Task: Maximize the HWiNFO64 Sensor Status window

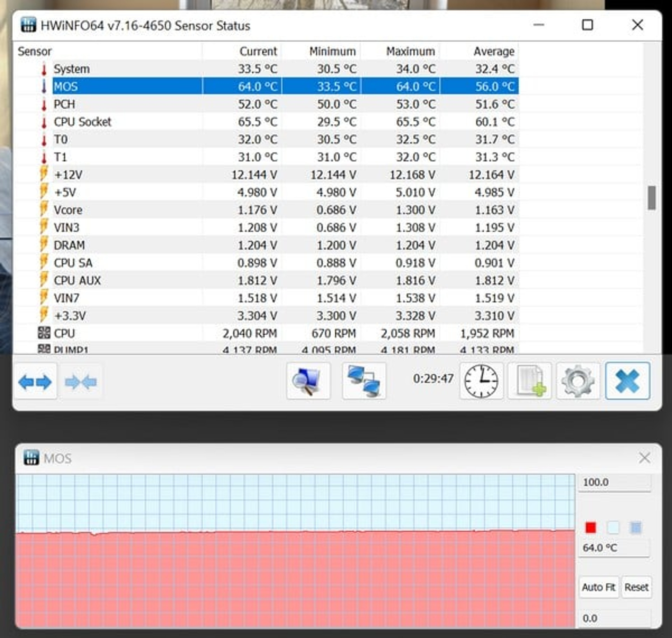Action: 588,25
